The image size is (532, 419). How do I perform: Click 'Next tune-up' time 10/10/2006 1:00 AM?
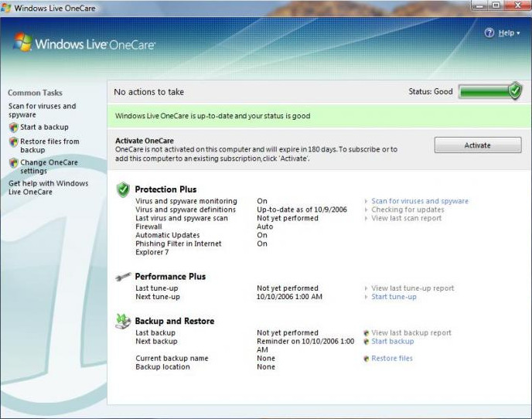[289, 297]
